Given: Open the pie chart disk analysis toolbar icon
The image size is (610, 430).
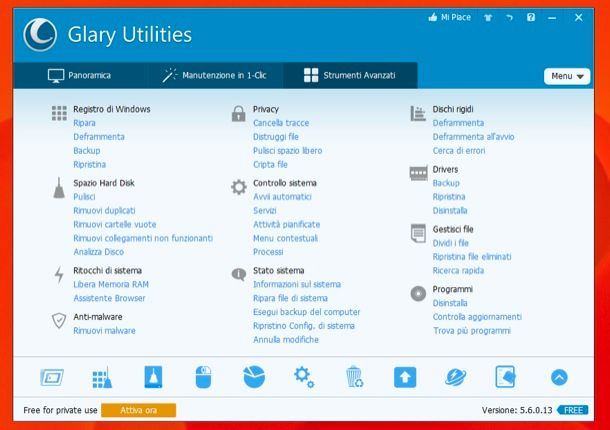Looking at the screenshot, I should 254,377.
